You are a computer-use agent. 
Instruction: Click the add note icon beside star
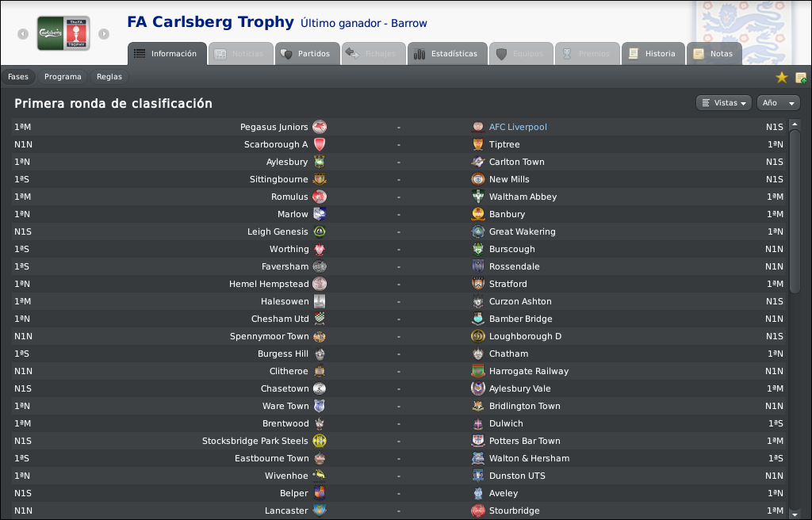click(801, 78)
